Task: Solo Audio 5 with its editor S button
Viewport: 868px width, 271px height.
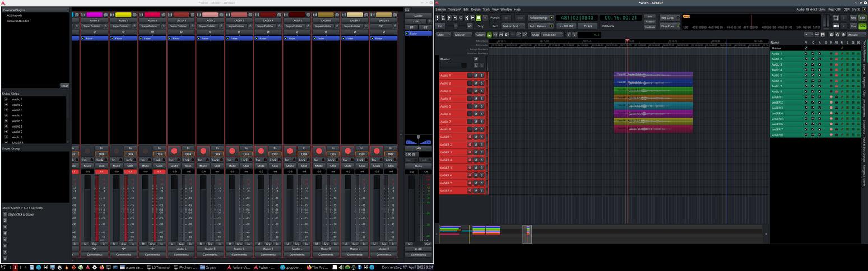Action: [x=481, y=106]
